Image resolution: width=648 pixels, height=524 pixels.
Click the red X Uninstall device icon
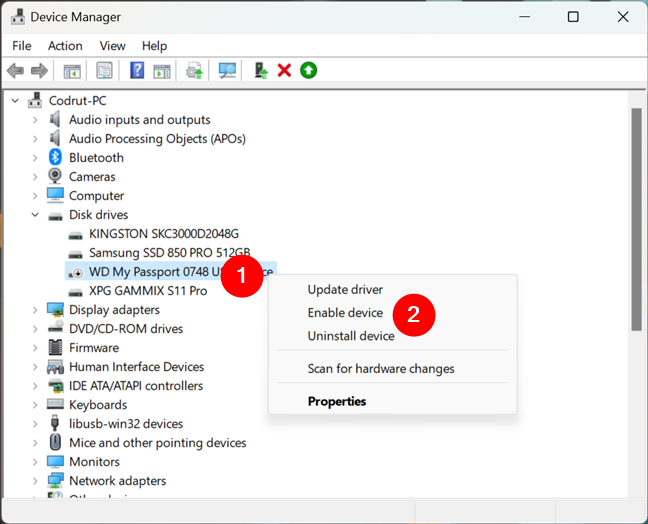(x=284, y=70)
